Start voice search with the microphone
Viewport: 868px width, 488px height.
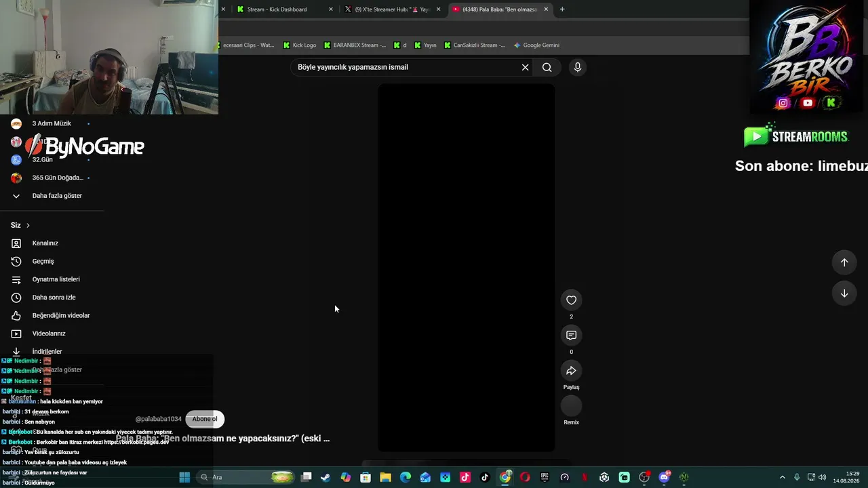pyautogui.click(x=577, y=67)
